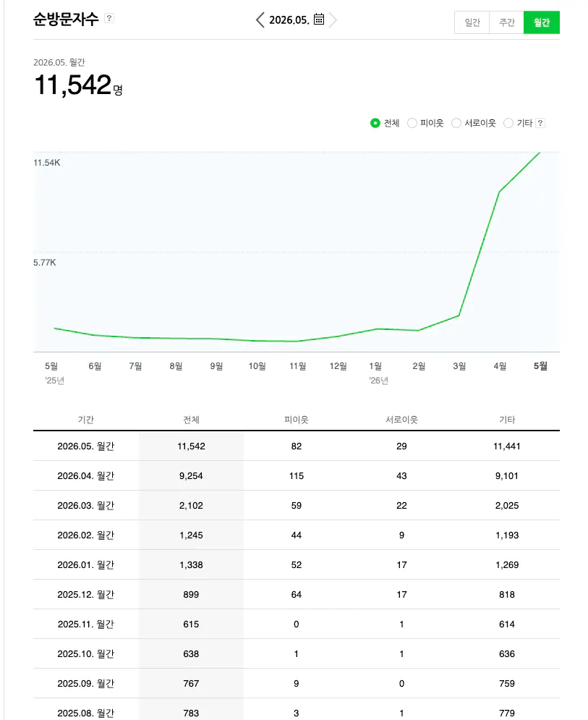This screenshot has height=720, width=588.
Task: Click the 전체 table column header
Action: click(x=191, y=419)
